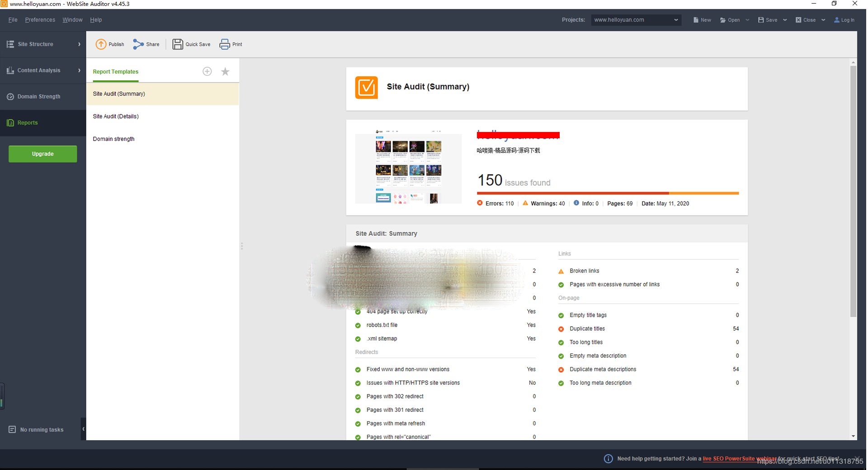Click the 'Date: May 11, 2020' text
The width and height of the screenshot is (868, 470).
(x=665, y=204)
